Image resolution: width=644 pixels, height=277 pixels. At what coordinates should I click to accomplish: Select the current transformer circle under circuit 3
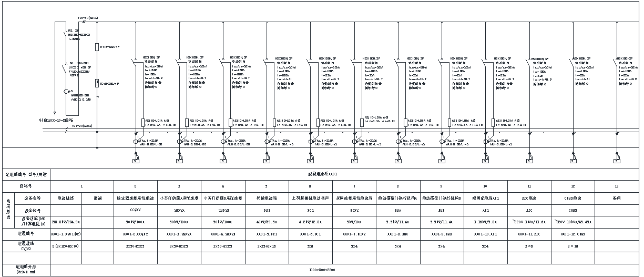pyautogui.click(x=179, y=141)
